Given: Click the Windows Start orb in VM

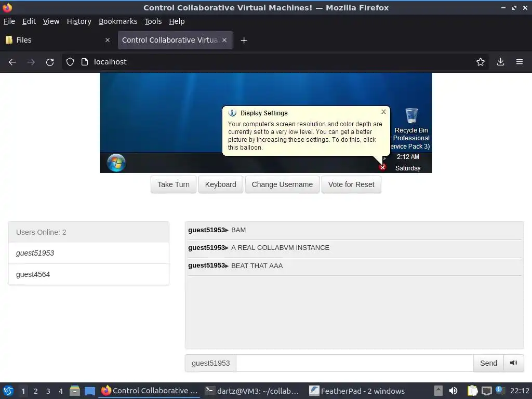Looking at the screenshot, I should [x=116, y=163].
